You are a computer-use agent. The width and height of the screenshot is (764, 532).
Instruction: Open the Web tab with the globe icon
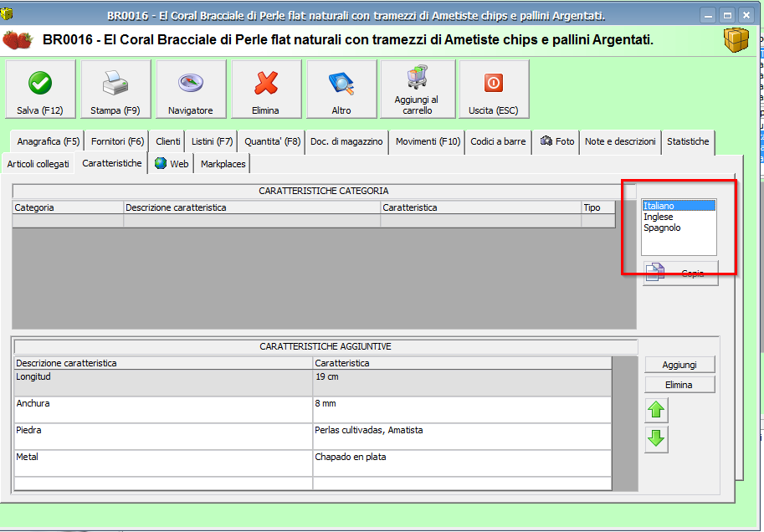point(172,164)
